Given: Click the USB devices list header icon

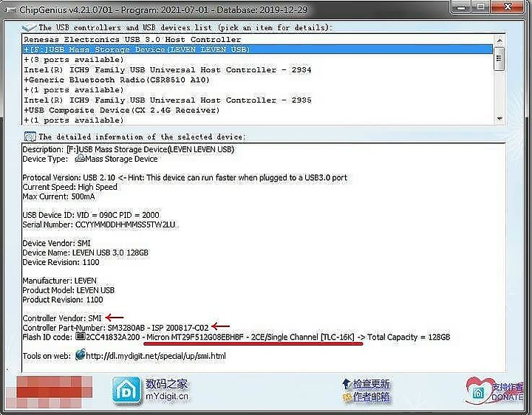Looking at the screenshot, I should 29,27.
